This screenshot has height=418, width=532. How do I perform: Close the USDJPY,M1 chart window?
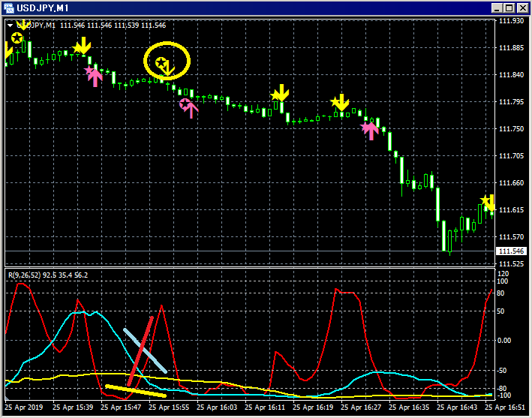tap(521, 8)
